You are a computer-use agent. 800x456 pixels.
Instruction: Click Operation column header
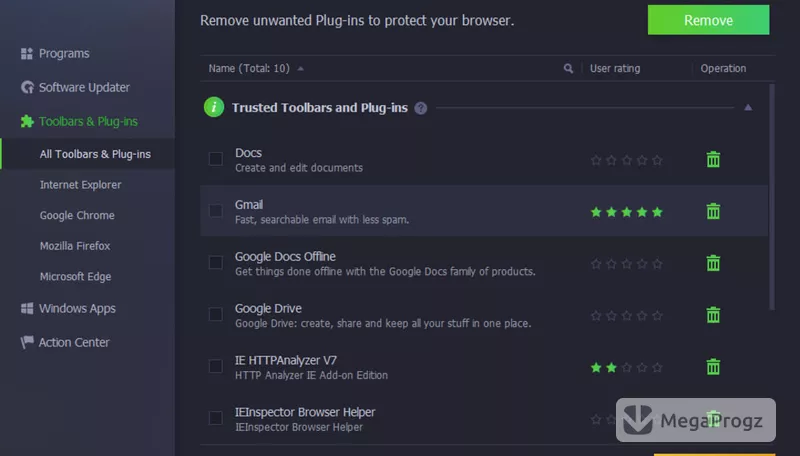[x=723, y=68]
